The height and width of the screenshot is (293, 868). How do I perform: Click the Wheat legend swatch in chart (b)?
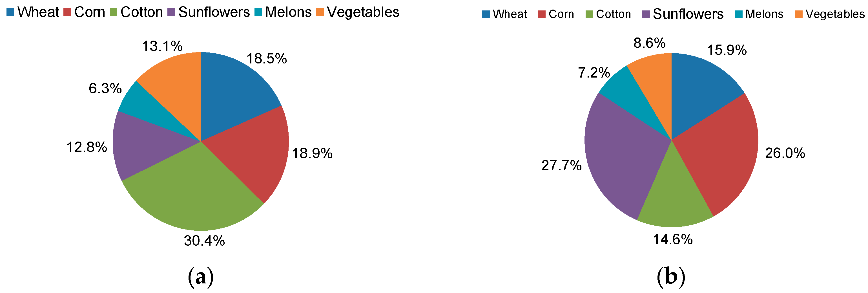(x=486, y=14)
